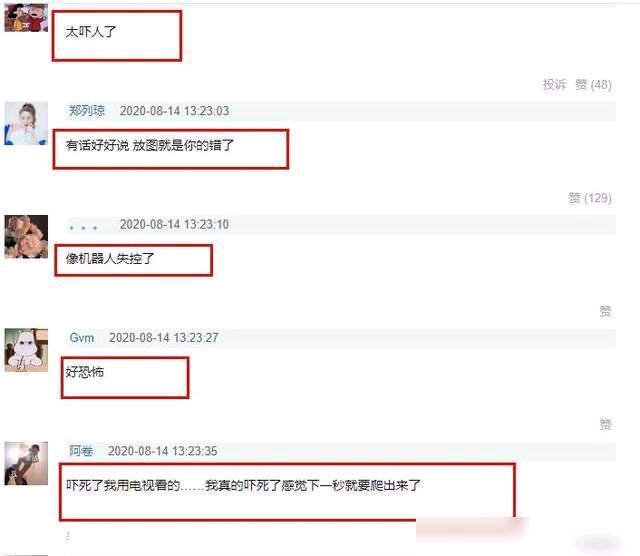Click the comment 像机器人失控了

coord(109,258)
